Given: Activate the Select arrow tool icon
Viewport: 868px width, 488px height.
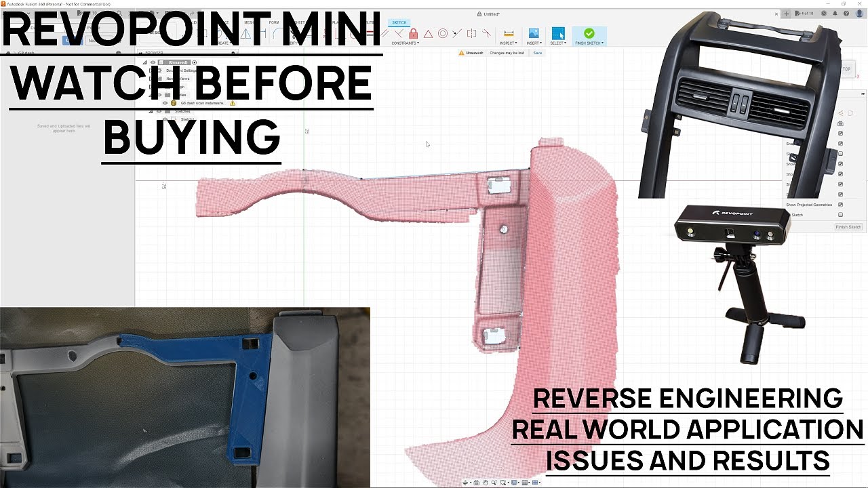Looking at the screenshot, I should point(558,33).
